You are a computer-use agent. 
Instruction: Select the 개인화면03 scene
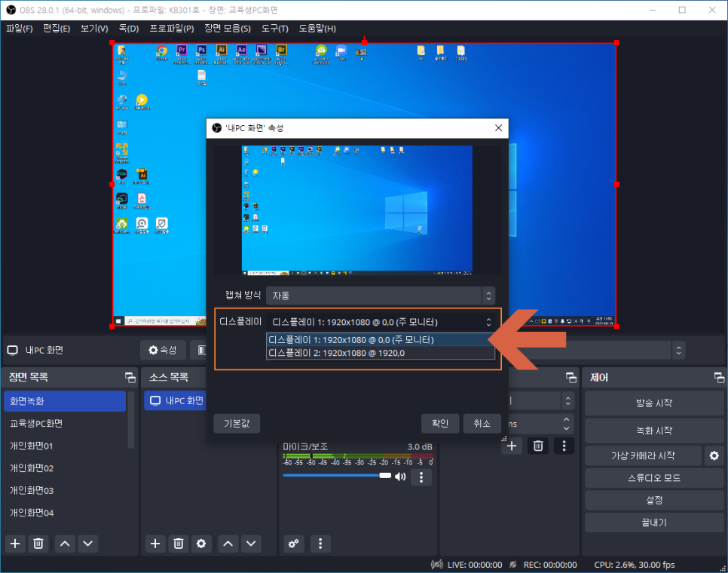click(x=65, y=490)
